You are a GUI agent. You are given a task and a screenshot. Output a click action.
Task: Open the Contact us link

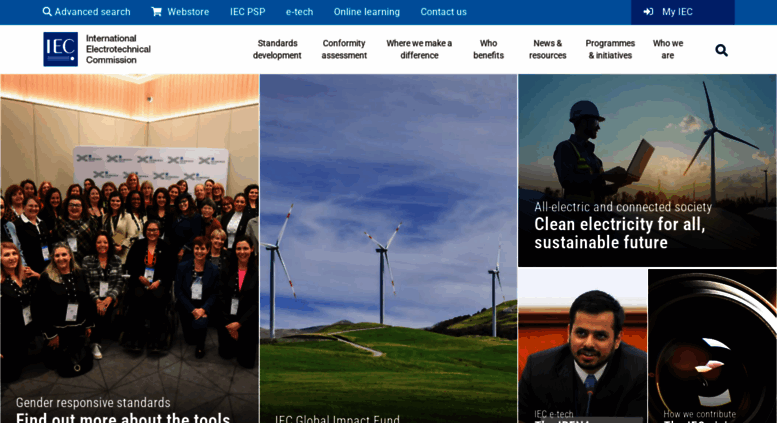pyautogui.click(x=444, y=11)
